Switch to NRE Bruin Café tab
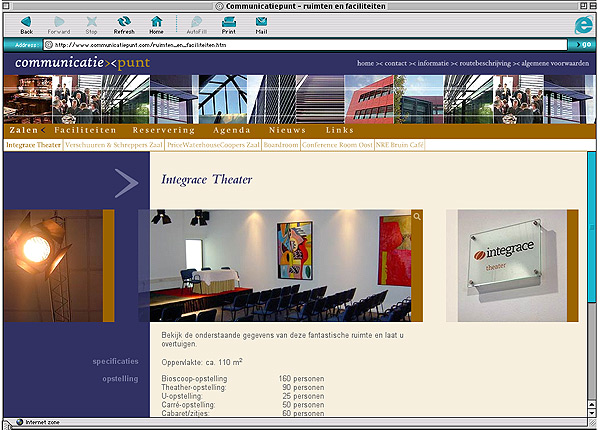This screenshot has width=600, height=430. 399,145
